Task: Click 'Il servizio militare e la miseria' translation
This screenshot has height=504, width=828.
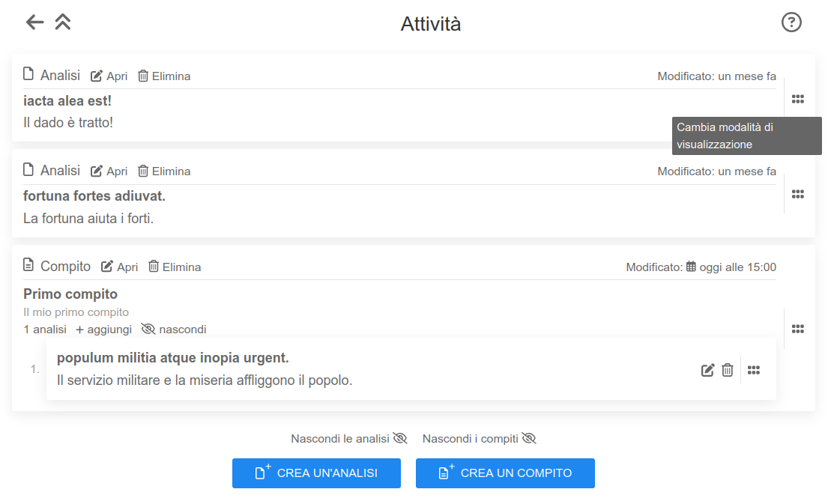Action: click(x=205, y=380)
